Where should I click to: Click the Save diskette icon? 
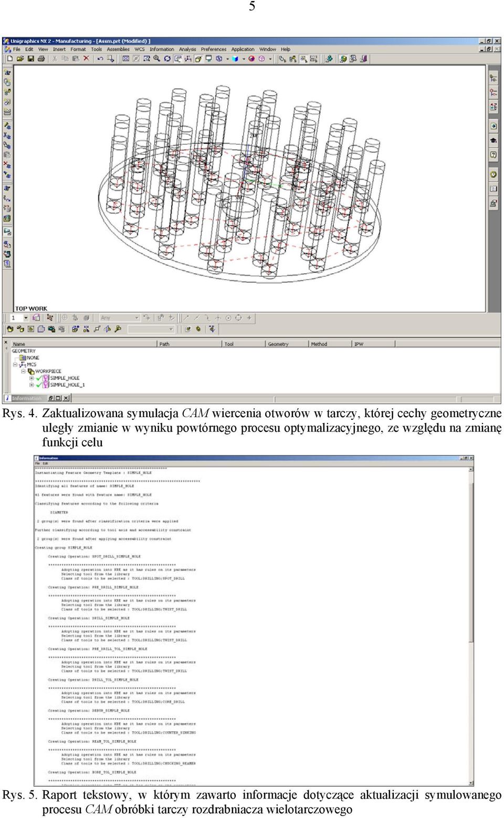tap(30, 59)
